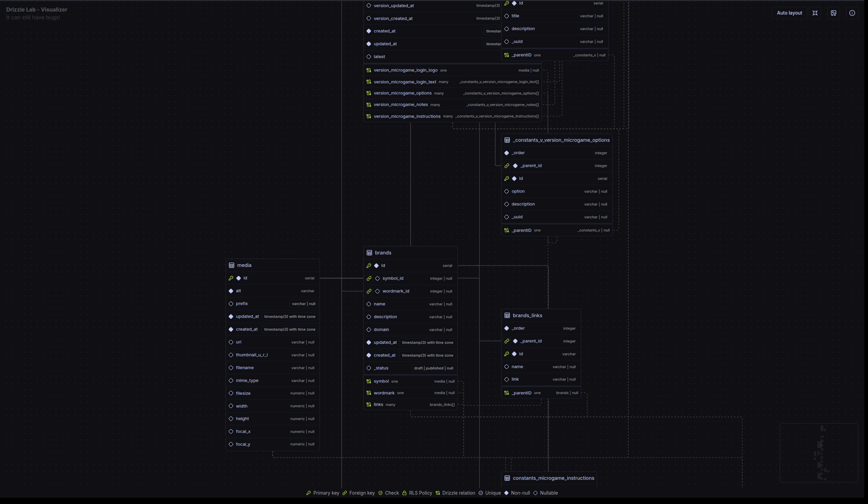
Task: Click the media table grid icon
Action: pos(232,265)
